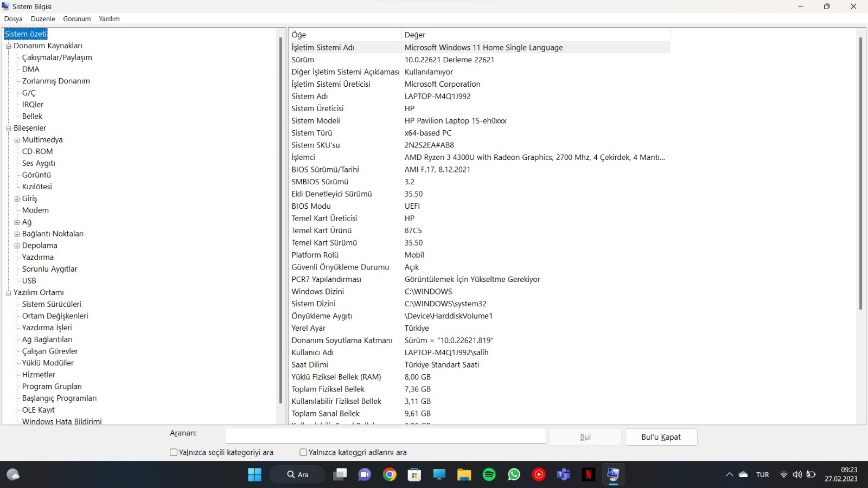This screenshot has width=868, height=488.
Task: Open the Dosya menu
Action: (x=14, y=18)
